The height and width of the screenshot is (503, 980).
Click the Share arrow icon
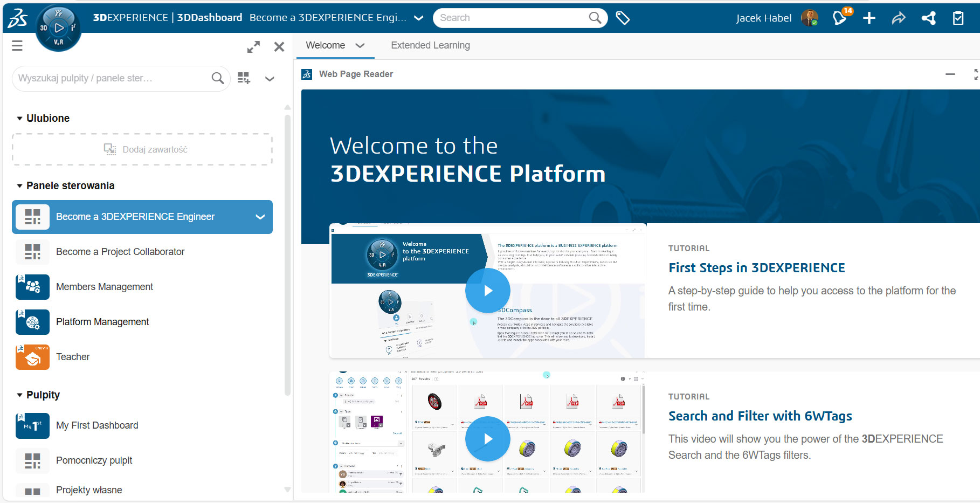(899, 18)
